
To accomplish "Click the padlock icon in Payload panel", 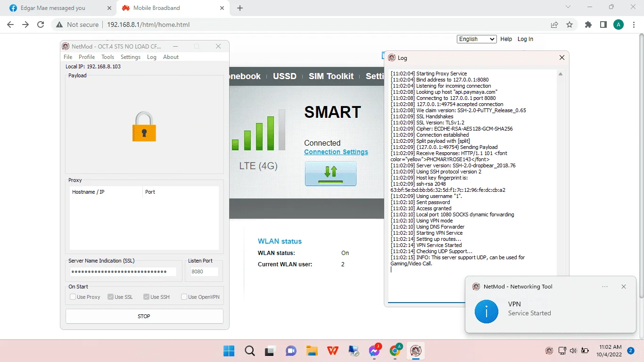I will 144,126.
